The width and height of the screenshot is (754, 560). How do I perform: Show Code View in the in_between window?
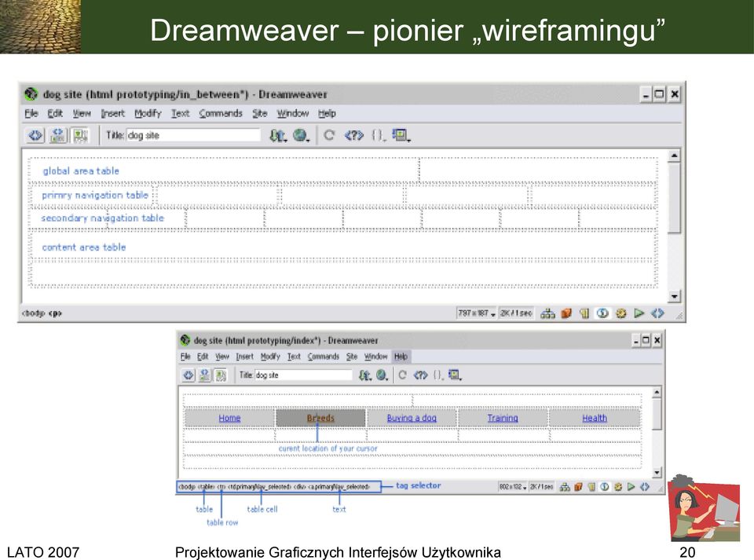click(x=35, y=135)
